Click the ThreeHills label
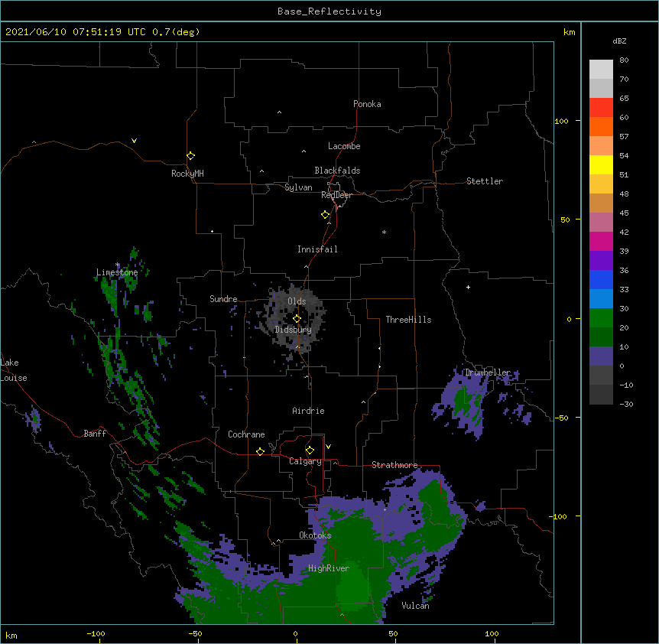 pos(408,320)
